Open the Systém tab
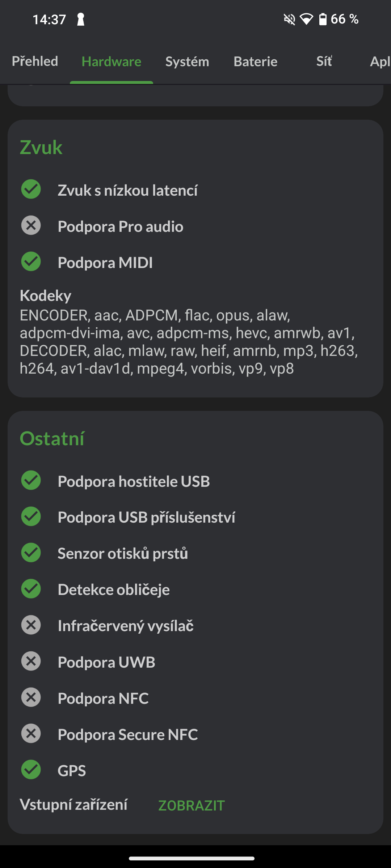Image resolution: width=391 pixels, height=868 pixels. [x=187, y=61]
